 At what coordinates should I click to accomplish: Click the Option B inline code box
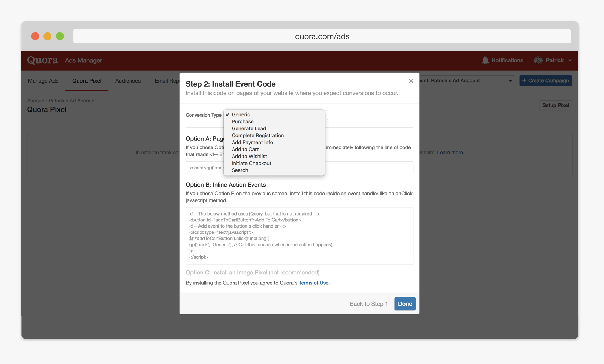coord(299,236)
